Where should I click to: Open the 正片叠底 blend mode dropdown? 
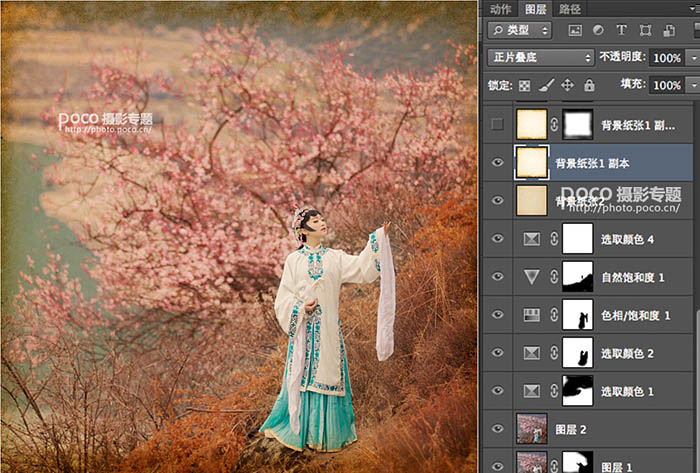click(540, 58)
